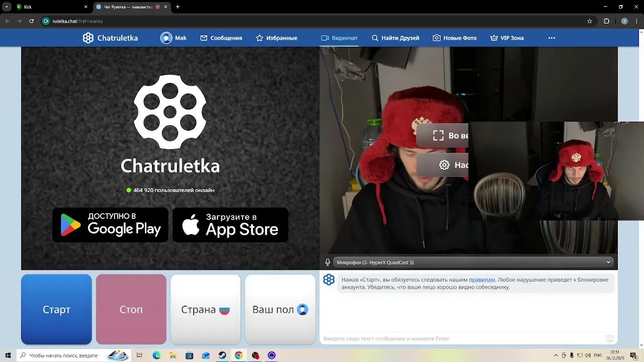Open the Google Play download badge
644x362 pixels.
(x=110, y=225)
